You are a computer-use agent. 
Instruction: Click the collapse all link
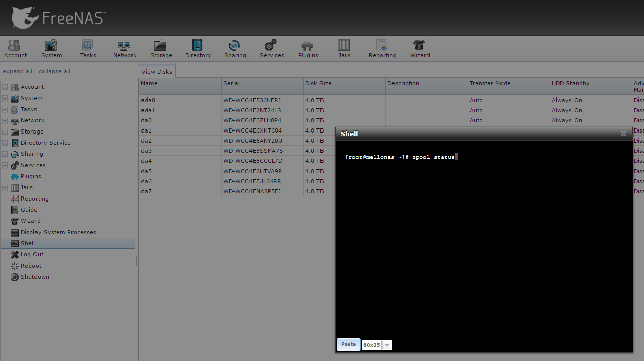[x=54, y=71]
